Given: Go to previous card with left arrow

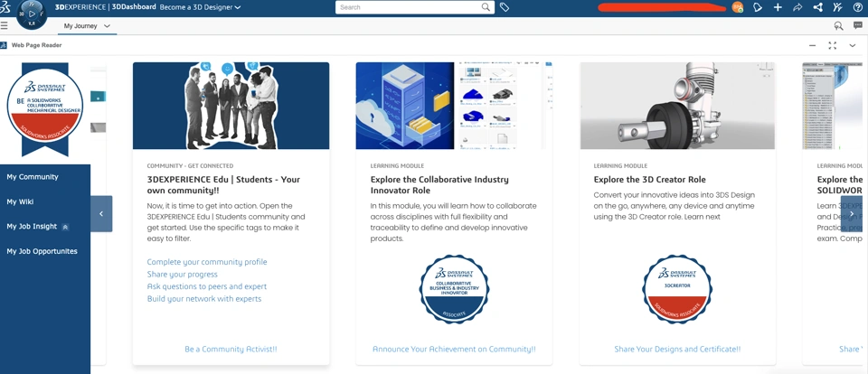Looking at the screenshot, I should (x=101, y=213).
